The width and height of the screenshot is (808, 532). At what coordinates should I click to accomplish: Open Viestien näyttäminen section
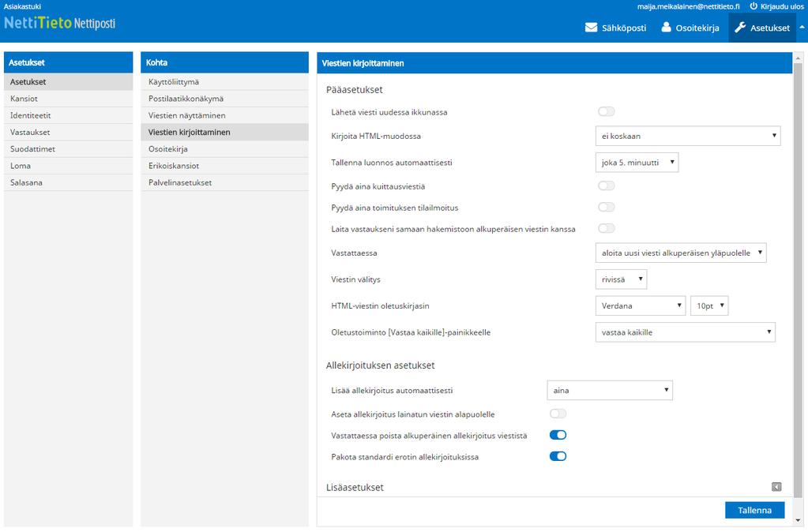pos(224,115)
